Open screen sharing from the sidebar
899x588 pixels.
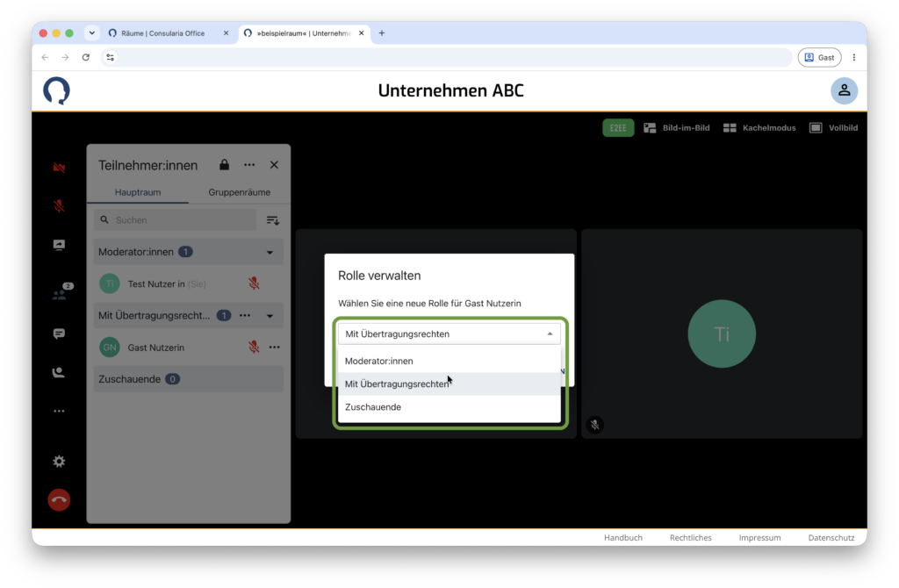(59, 245)
